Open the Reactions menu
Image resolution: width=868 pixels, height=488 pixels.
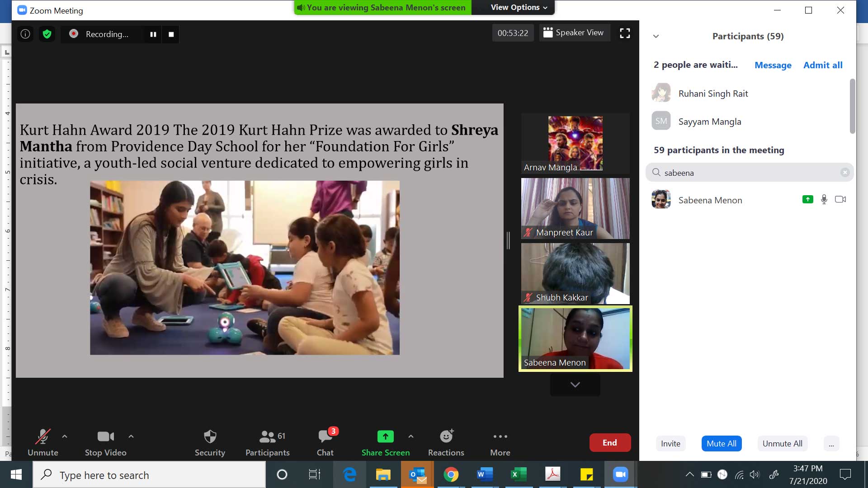point(446,442)
